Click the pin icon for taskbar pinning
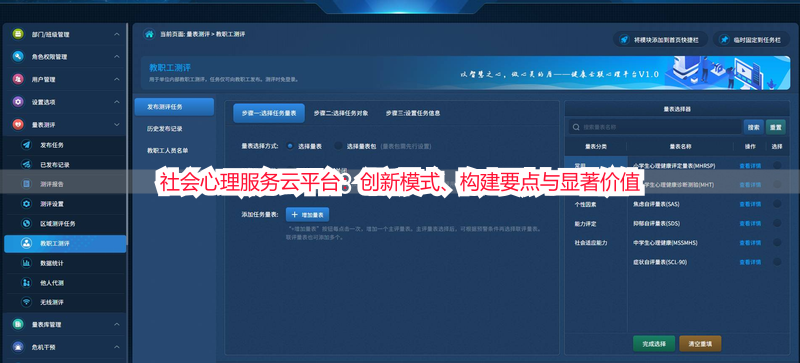The height and width of the screenshot is (363, 800). click(724, 39)
